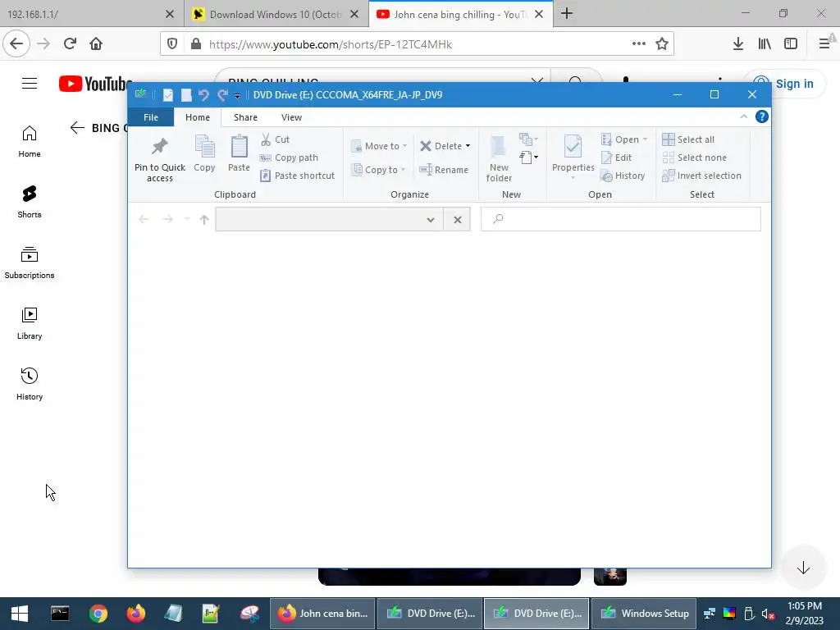Click Invert selection in ribbon
The height and width of the screenshot is (630, 840).
pyautogui.click(x=702, y=176)
